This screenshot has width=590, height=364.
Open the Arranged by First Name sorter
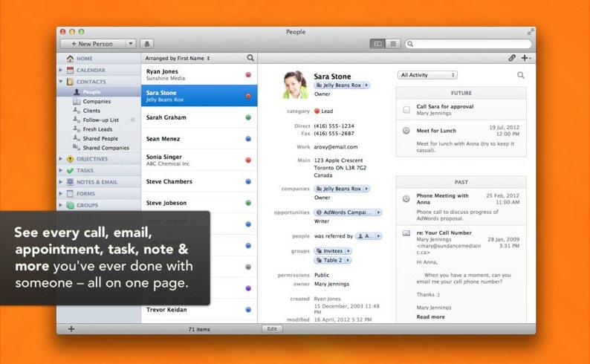tap(178, 58)
